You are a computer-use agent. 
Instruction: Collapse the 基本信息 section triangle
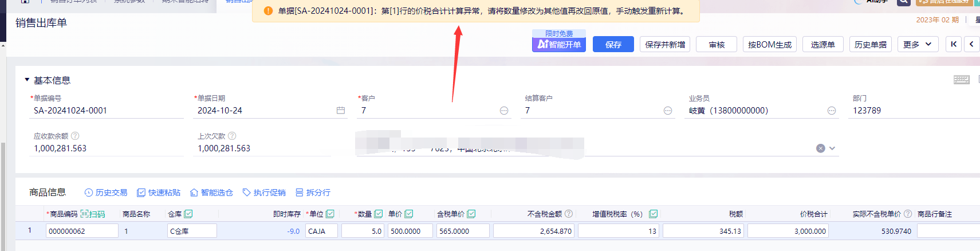point(27,80)
